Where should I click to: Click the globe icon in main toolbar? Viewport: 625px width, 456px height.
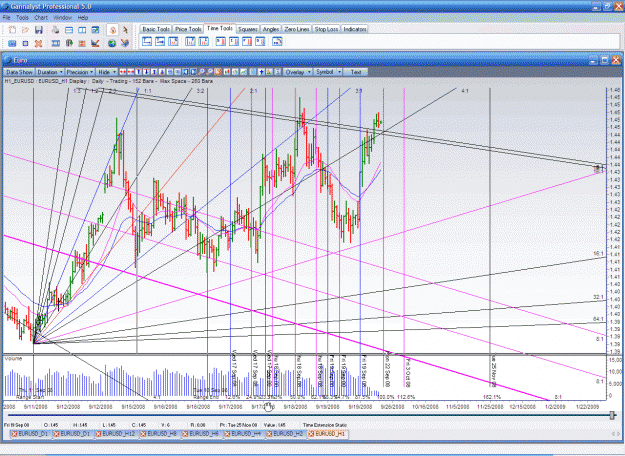112,43
